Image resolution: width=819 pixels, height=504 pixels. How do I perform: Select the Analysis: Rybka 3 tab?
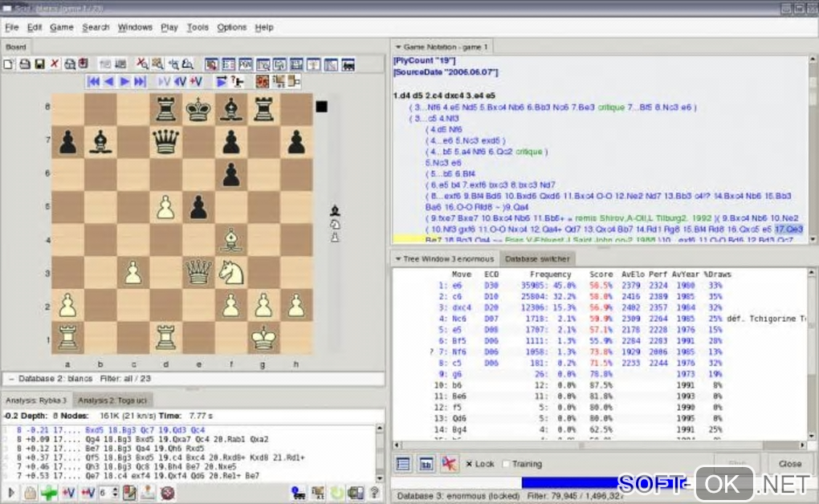tap(36, 400)
